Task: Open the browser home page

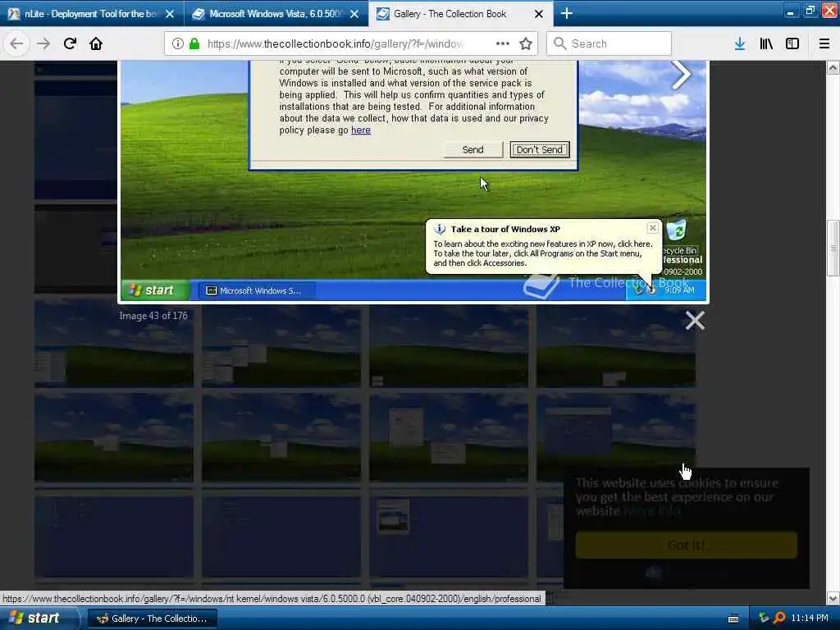Action: 96,43
